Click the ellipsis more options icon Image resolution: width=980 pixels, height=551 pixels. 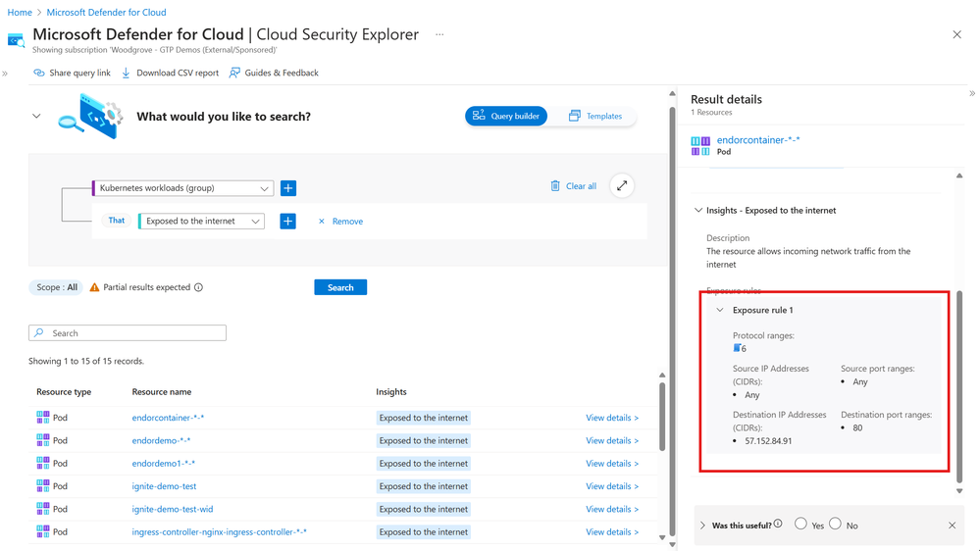[439, 34]
